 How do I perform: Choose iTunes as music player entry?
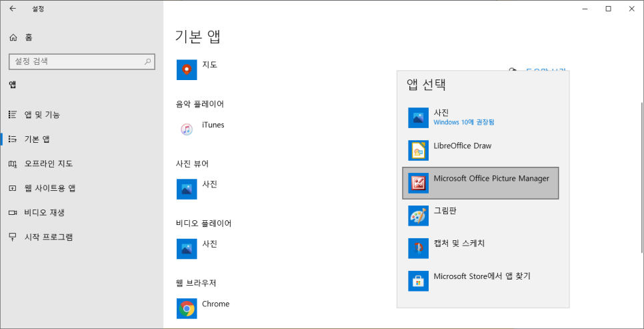[213, 125]
